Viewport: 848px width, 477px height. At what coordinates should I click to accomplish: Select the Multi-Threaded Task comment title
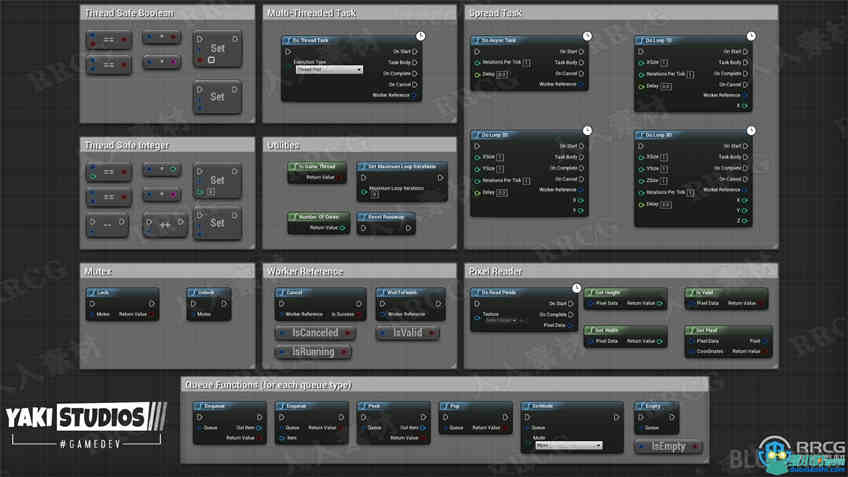pyautogui.click(x=311, y=12)
